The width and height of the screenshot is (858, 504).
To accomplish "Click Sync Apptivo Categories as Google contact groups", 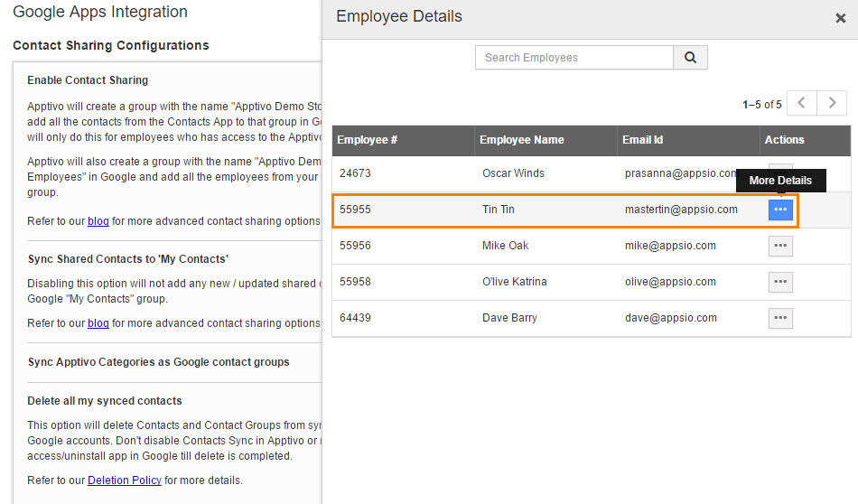I will 159,362.
